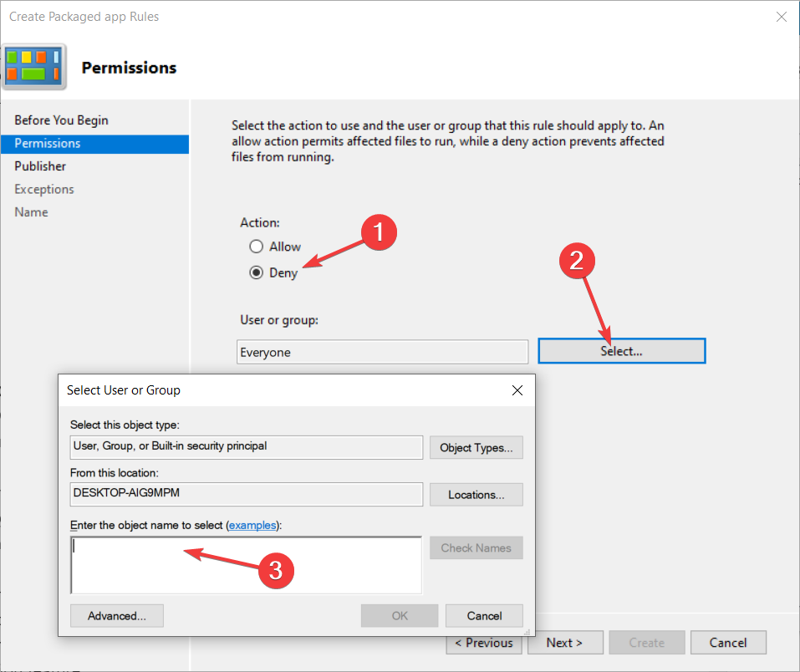
Task: Click Next > in the wizard
Action: click(x=565, y=643)
